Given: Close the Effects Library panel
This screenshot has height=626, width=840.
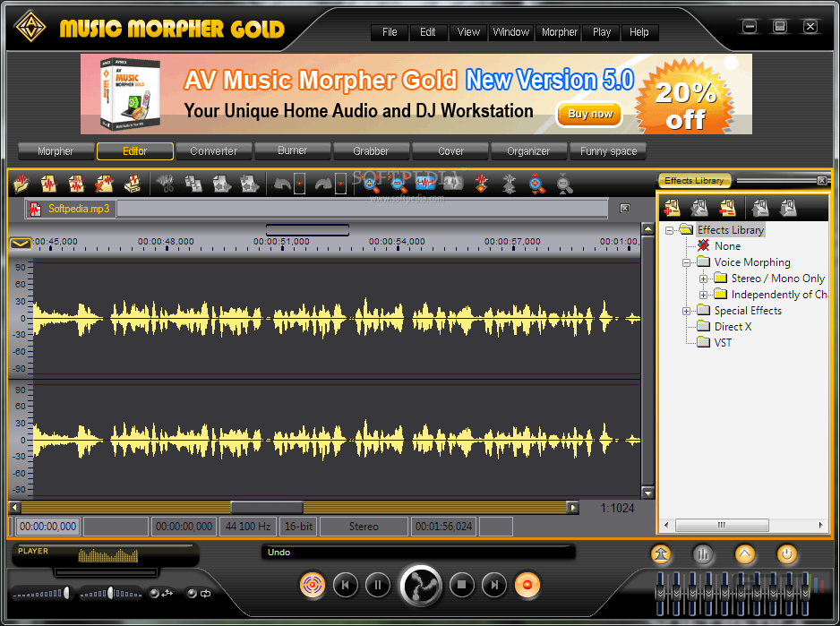Looking at the screenshot, I should coord(822,181).
